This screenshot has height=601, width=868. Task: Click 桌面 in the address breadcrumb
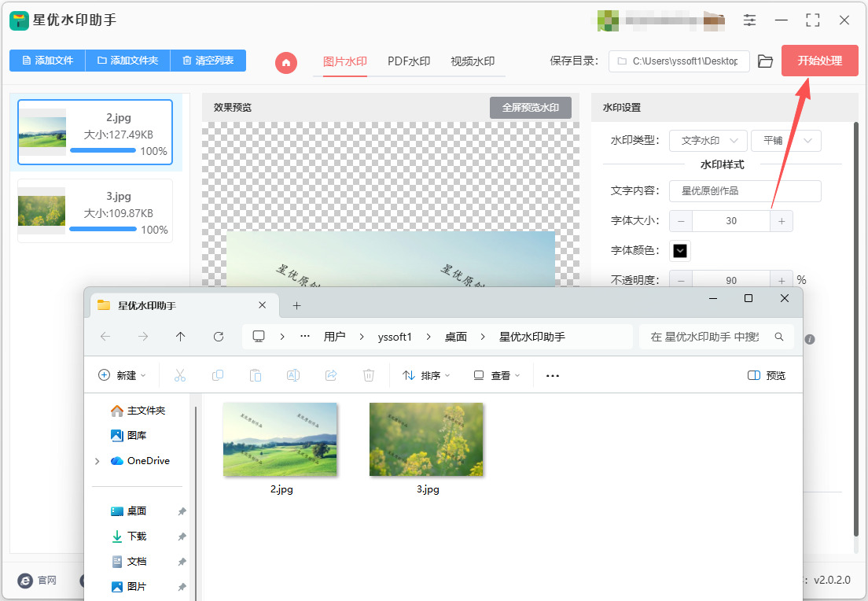pyautogui.click(x=455, y=337)
